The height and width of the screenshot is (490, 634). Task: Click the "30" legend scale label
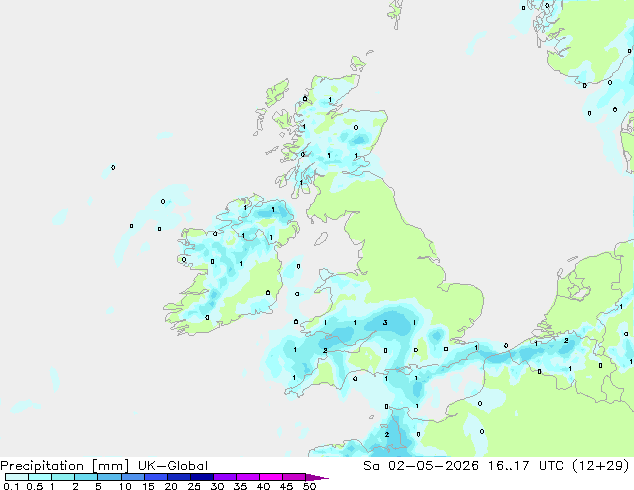pos(217,486)
